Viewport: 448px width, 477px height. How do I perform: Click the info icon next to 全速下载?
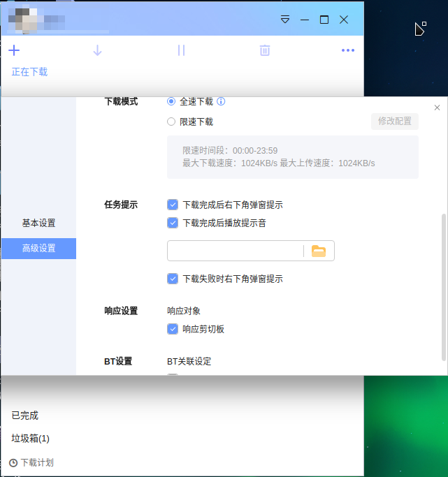click(221, 101)
